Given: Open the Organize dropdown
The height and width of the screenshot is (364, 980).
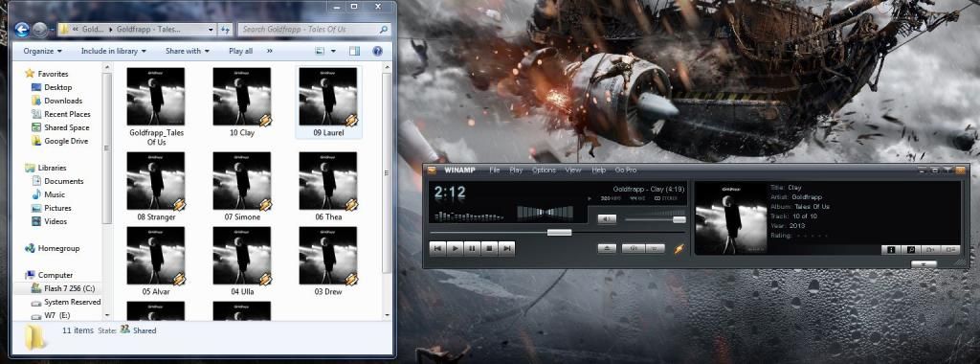Looking at the screenshot, I should click(42, 51).
